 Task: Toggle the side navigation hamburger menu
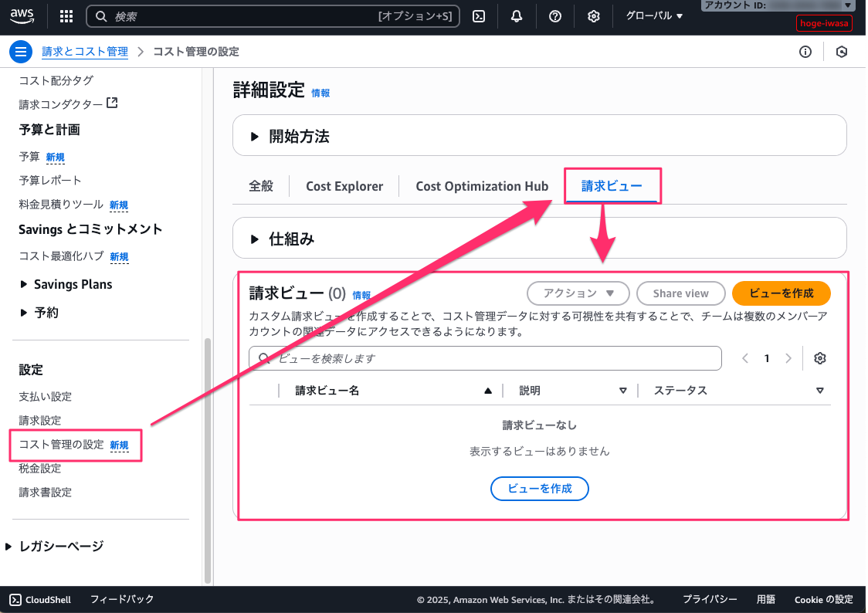pyautogui.click(x=21, y=52)
